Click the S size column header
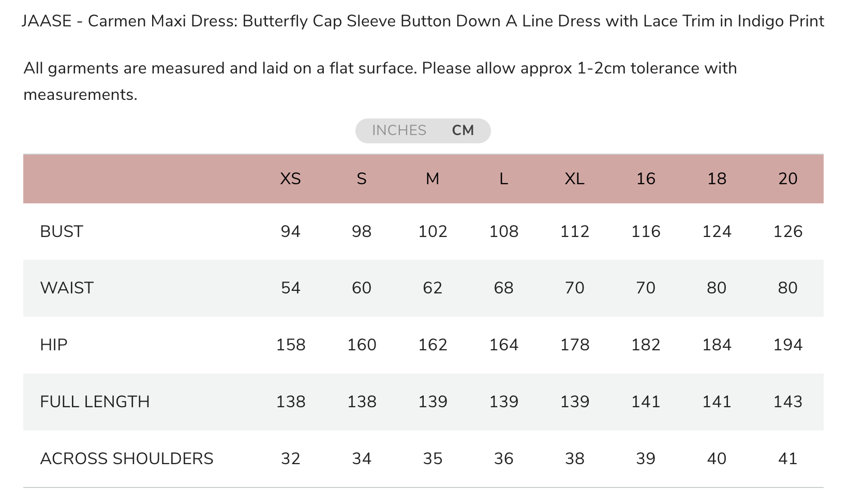The image size is (849, 504). [x=362, y=179]
